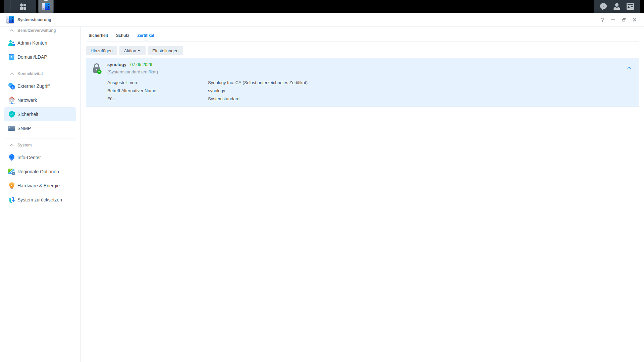This screenshot has height=362, width=644.
Task: Click the Einstellungen button
Action: 165,51
